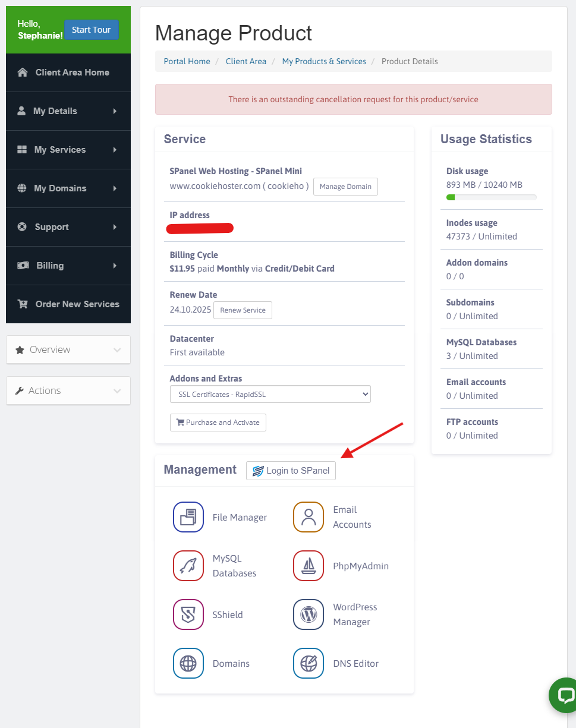Expand the Overview sidebar panel

click(x=68, y=349)
